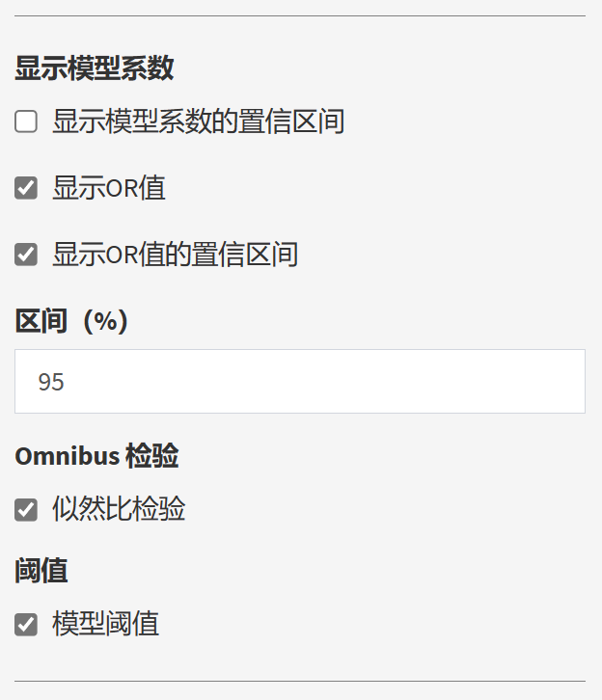
Task: Click the word Omnibus in the heading
Action: [67, 456]
